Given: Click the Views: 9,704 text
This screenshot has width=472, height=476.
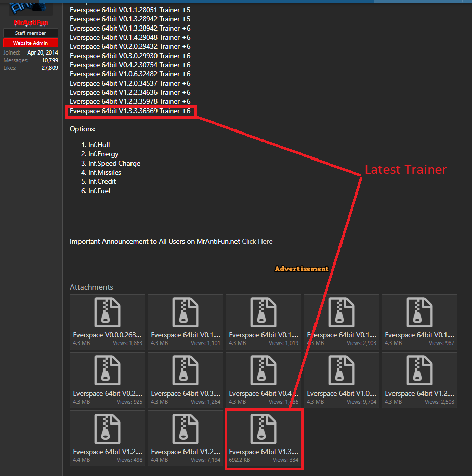Looking at the screenshot, I should tap(361, 402).
